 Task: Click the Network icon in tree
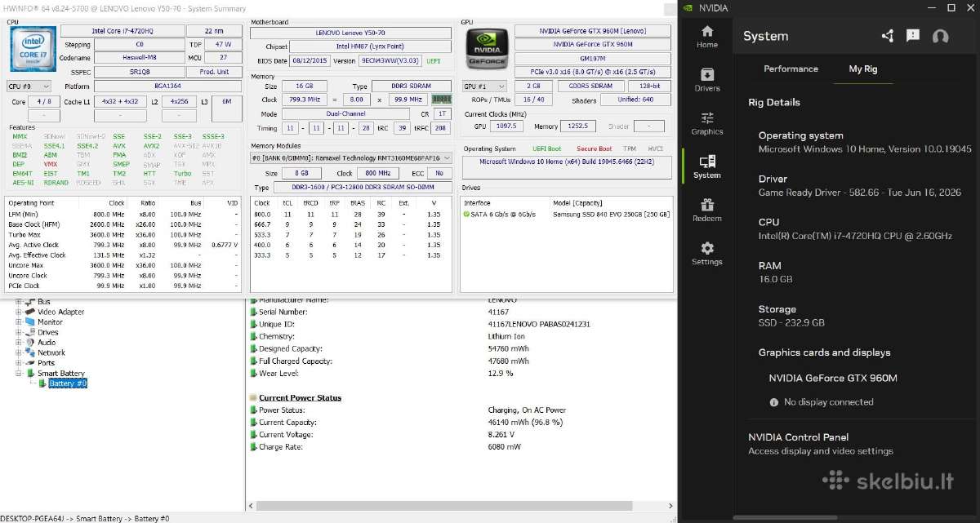tap(30, 352)
